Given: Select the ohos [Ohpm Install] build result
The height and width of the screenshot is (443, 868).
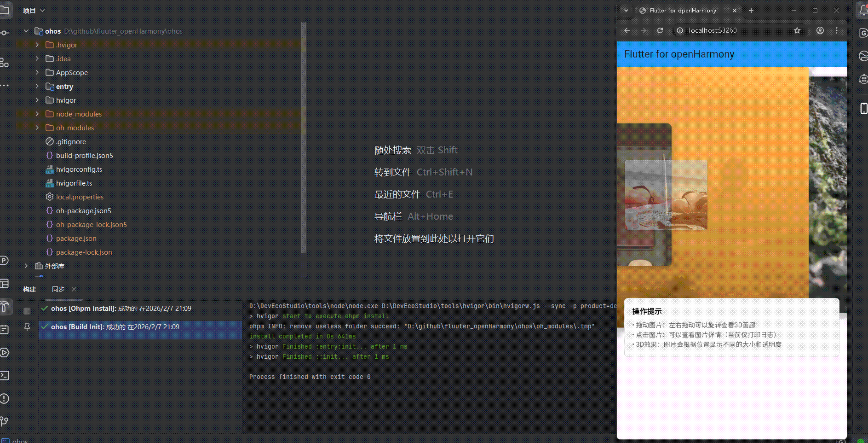Looking at the screenshot, I should (x=140, y=309).
